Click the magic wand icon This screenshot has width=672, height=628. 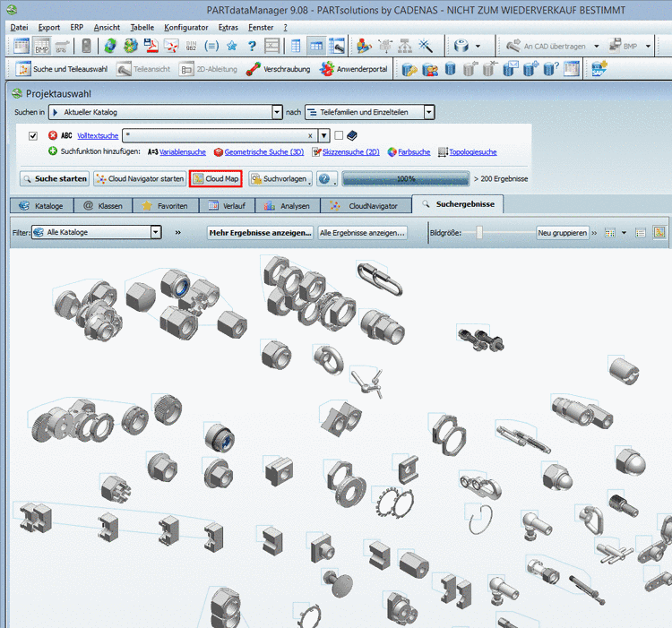click(x=426, y=46)
